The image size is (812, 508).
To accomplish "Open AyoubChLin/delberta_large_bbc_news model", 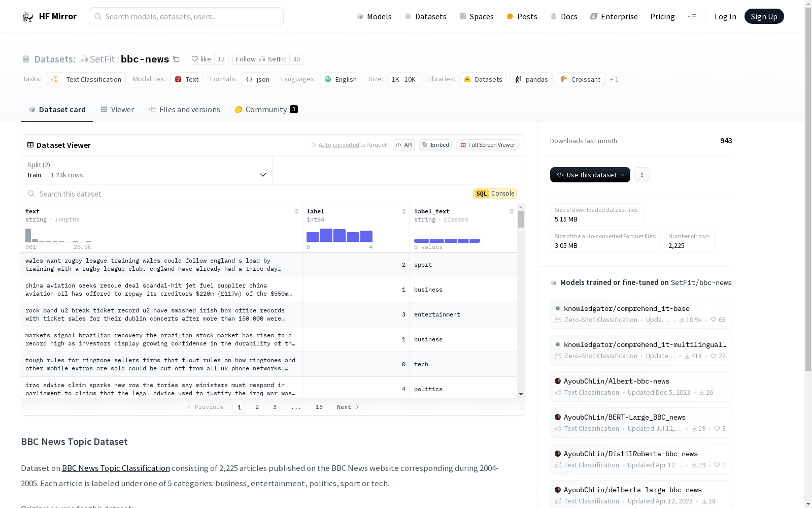I will (x=641, y=495).
